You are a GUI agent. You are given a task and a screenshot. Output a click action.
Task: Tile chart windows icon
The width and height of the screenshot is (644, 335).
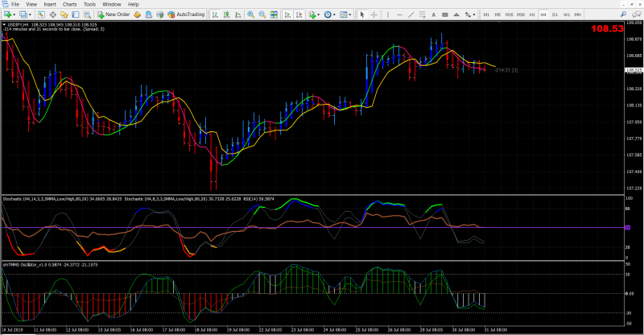pyautogui.click(x=274, y=14)
